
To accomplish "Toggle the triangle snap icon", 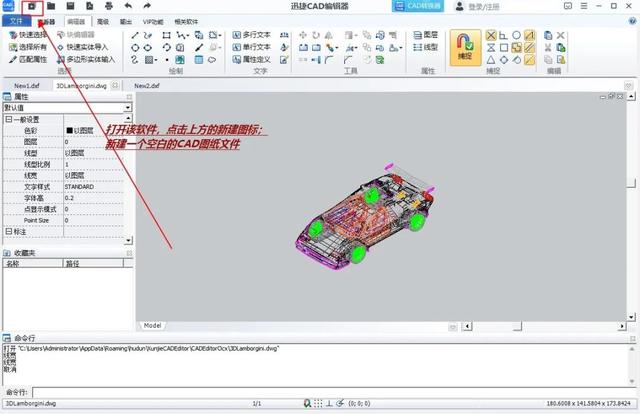I will pos(491,60).
